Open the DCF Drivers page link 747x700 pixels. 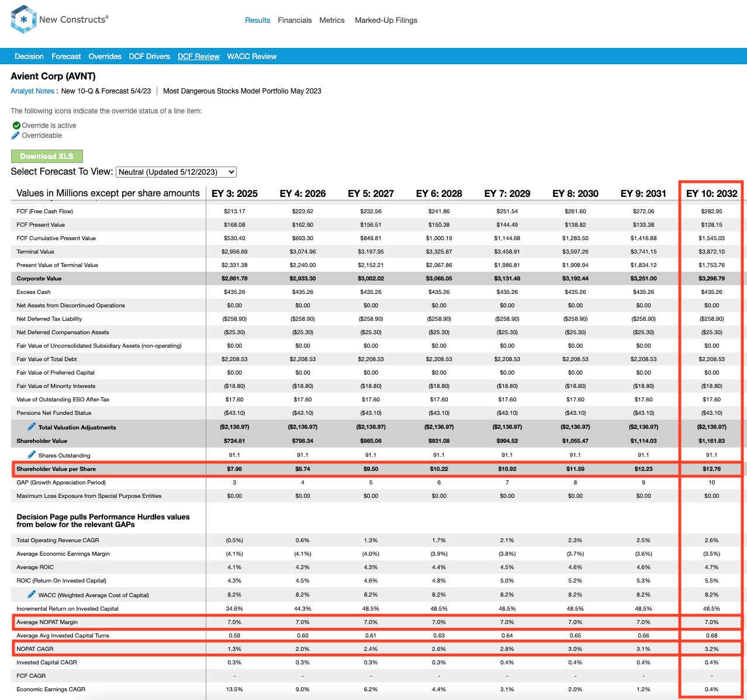(x=150, y=57)
